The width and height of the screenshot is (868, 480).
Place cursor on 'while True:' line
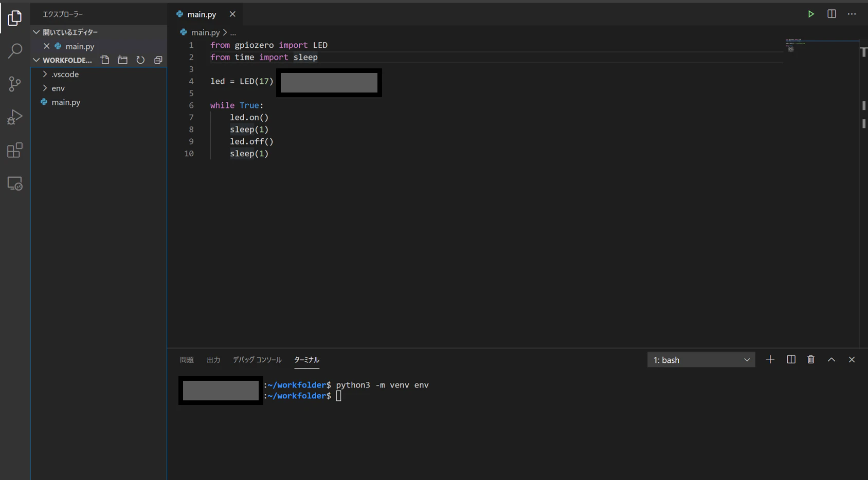point(237,105)
